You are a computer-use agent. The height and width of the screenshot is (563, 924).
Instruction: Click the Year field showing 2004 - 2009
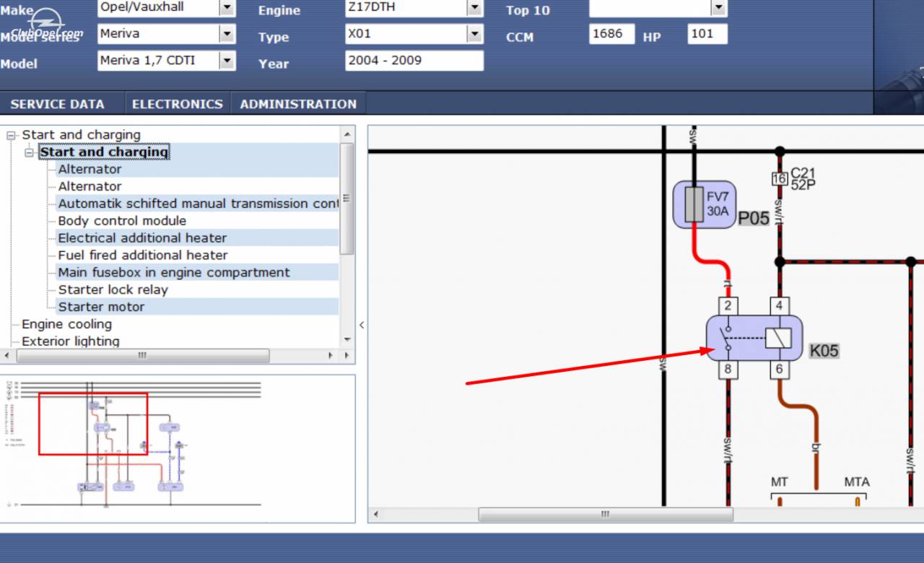coord(414,61)
